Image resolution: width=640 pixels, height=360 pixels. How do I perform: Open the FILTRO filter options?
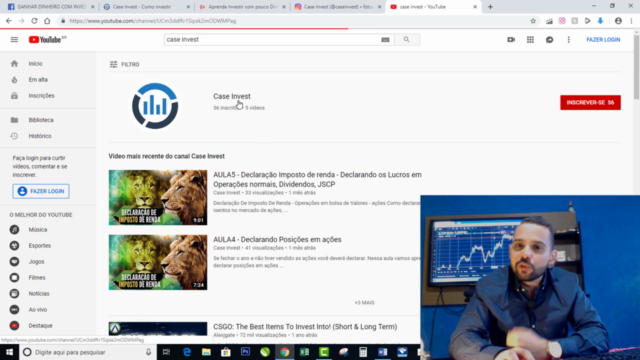tap(125, 64)
